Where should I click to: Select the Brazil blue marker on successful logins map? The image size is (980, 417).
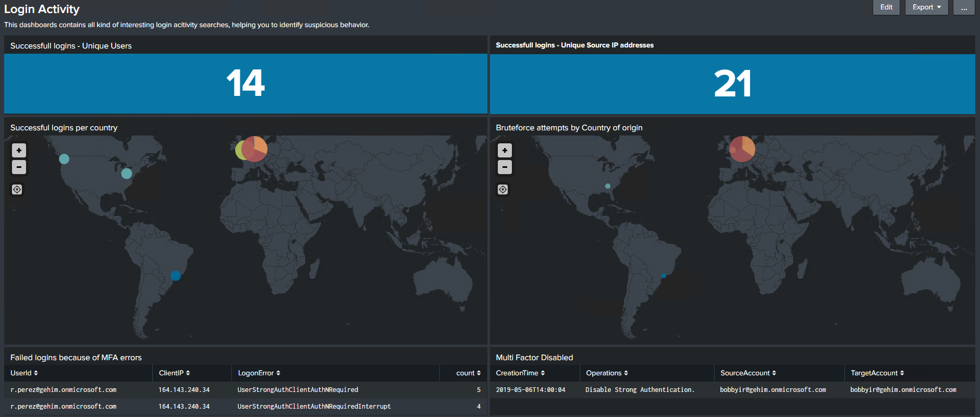(x=176, y=276)
